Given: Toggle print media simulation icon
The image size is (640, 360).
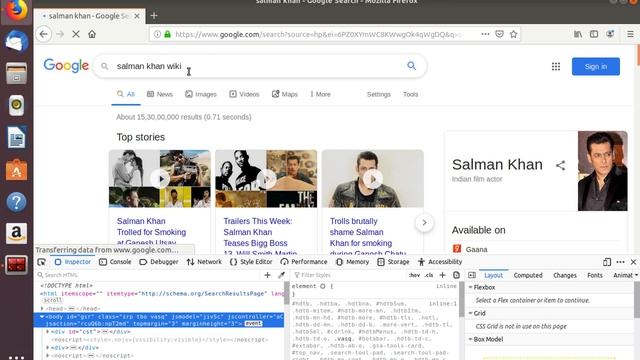Looking at the screenshot, I should tap(456, 275).
